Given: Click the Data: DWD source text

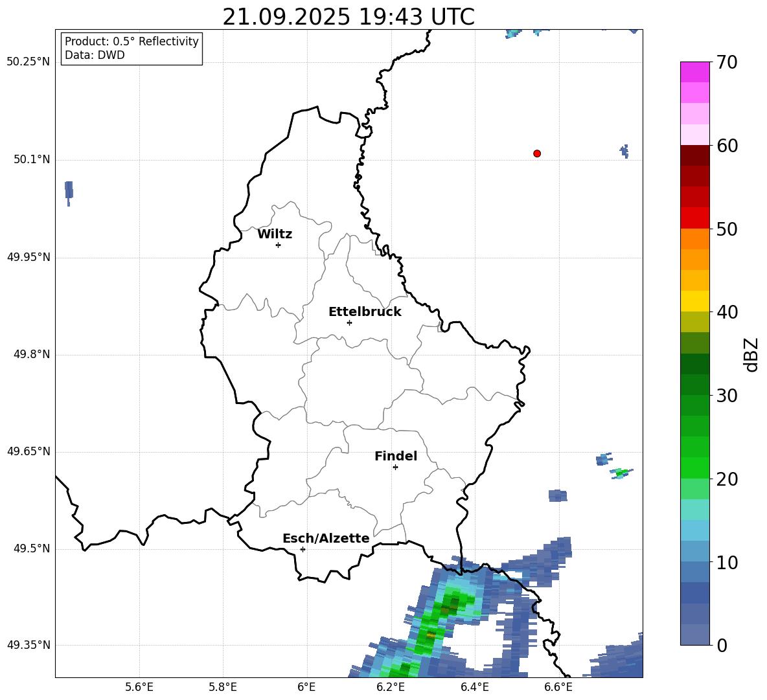Looking at the screenshot, I should pyautogui.click(x=95, y=56).
